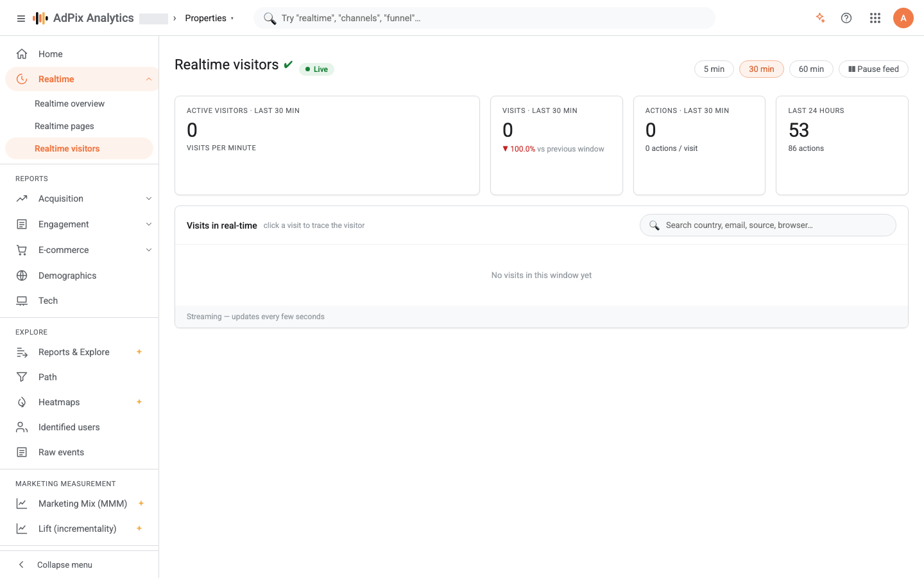The height and width of the screenshot is (578, 924).
Task: Click the sparkle beside Heatmaps
Action: 139,402
